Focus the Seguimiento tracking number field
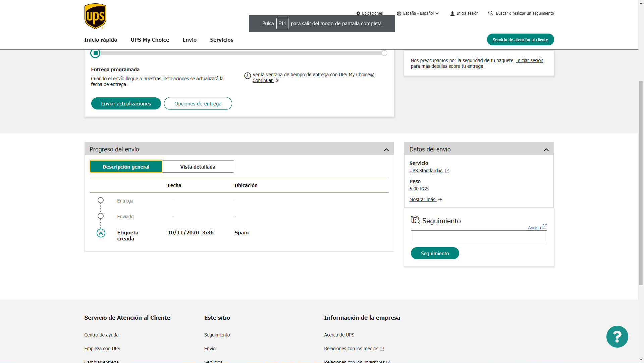The image size is (644, 363). tap(479, 236)
